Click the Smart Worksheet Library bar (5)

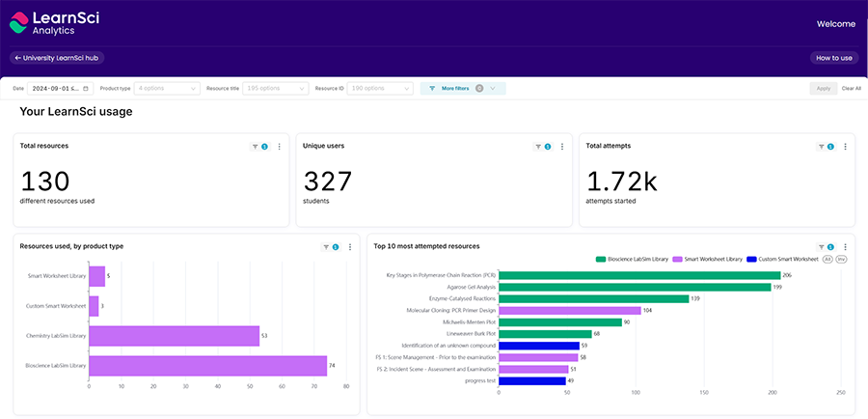pyautogui.click(x=96, y=276)
